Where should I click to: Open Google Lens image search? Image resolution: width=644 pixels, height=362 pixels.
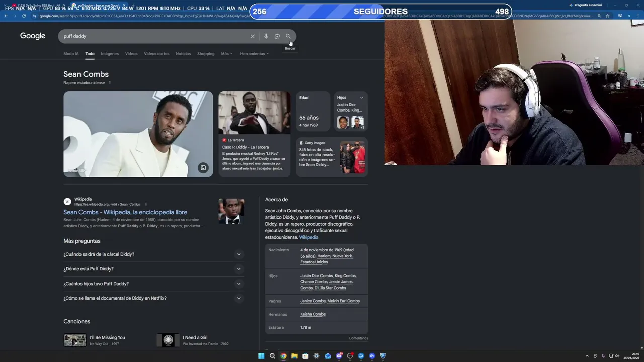point(277,36)
